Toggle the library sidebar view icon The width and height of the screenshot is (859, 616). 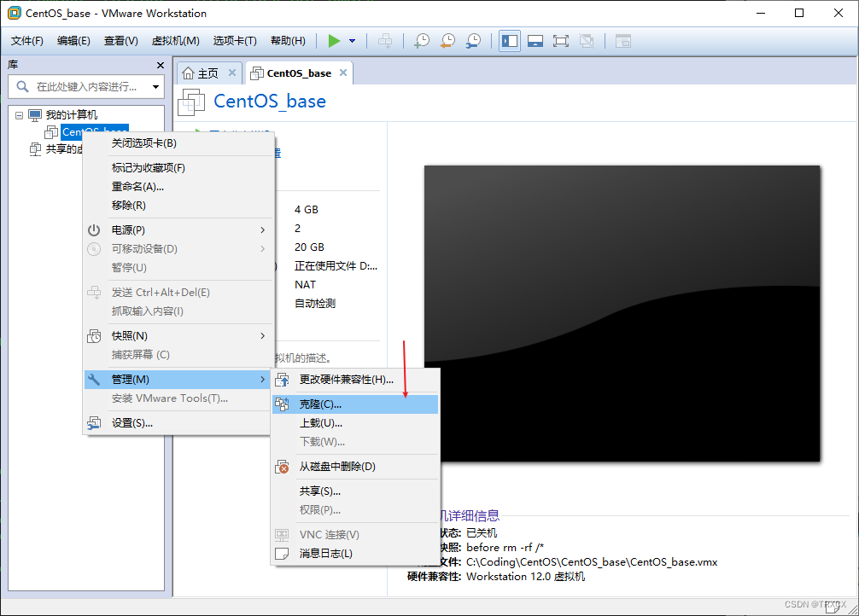click(510, 40)
